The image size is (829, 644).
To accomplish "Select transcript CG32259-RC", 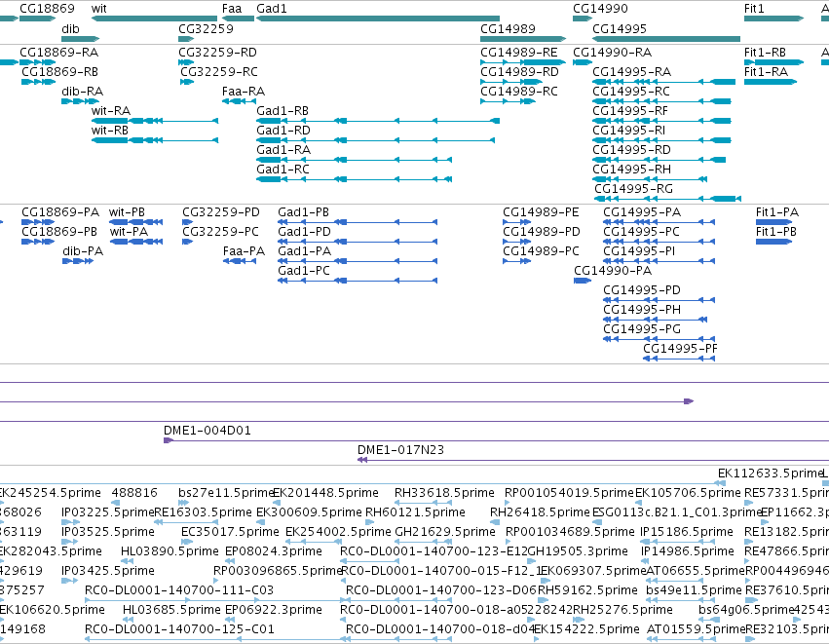I will click(187, 82).
